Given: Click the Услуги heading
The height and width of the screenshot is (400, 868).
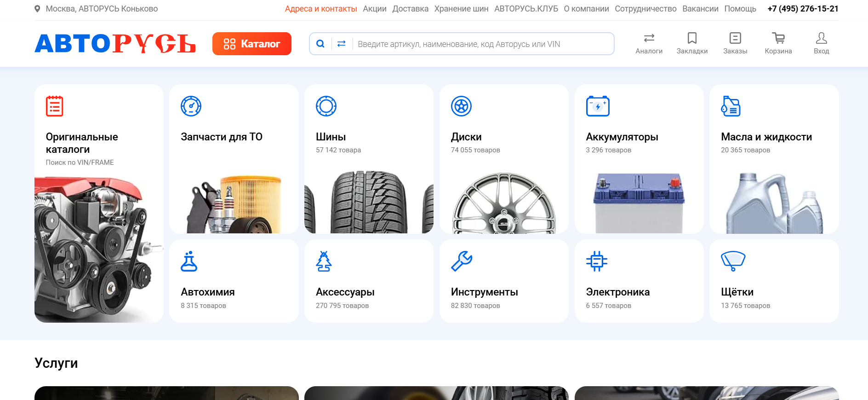Looking at the screenshot, I should (56, 363).
